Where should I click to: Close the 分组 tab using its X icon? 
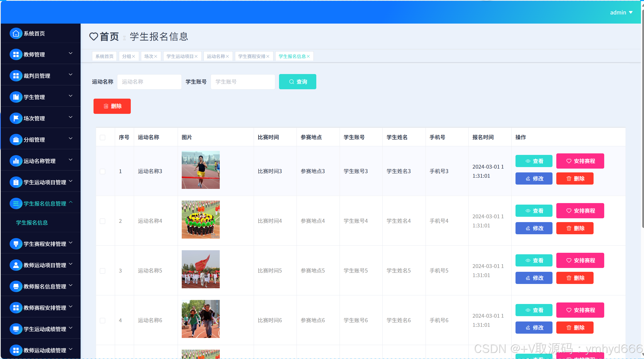[134, 57]
